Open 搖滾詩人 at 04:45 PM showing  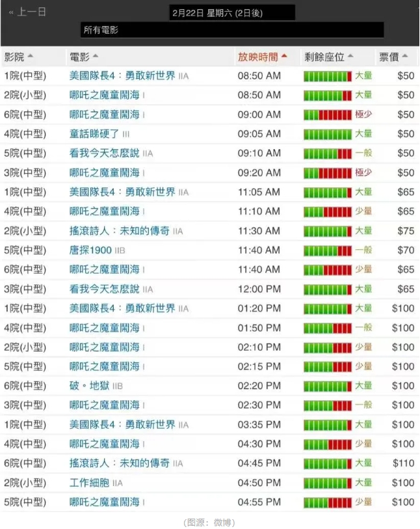tap(120, 463)
